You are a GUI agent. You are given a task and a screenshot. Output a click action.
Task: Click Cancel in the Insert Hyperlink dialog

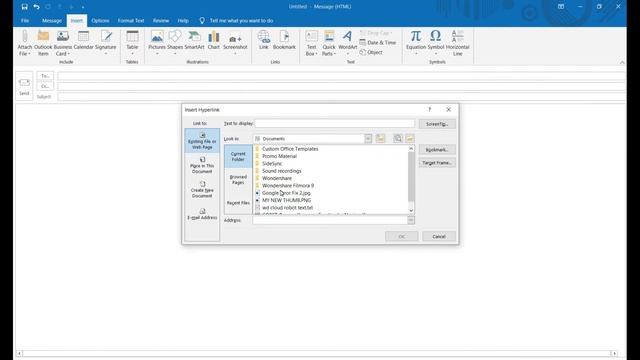pos(439,236)
